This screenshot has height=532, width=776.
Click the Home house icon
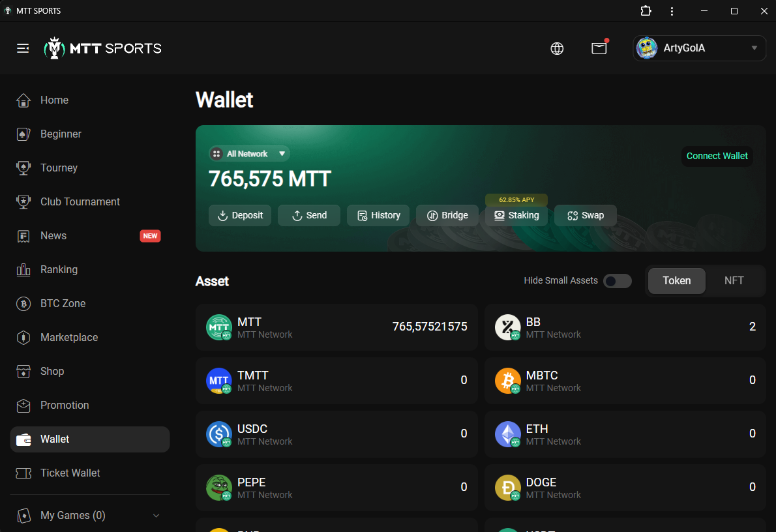(23, 100)
